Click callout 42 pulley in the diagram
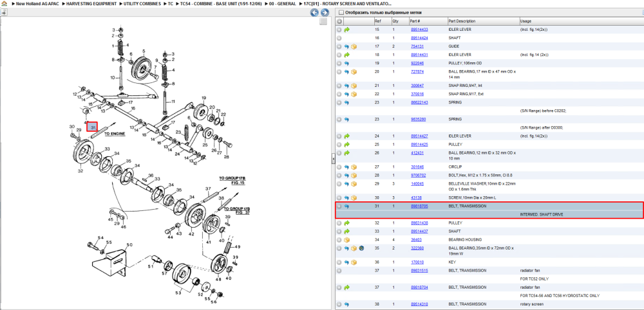Image resolution: width=644 pixels, height=310 pixels. click(191, 234)
